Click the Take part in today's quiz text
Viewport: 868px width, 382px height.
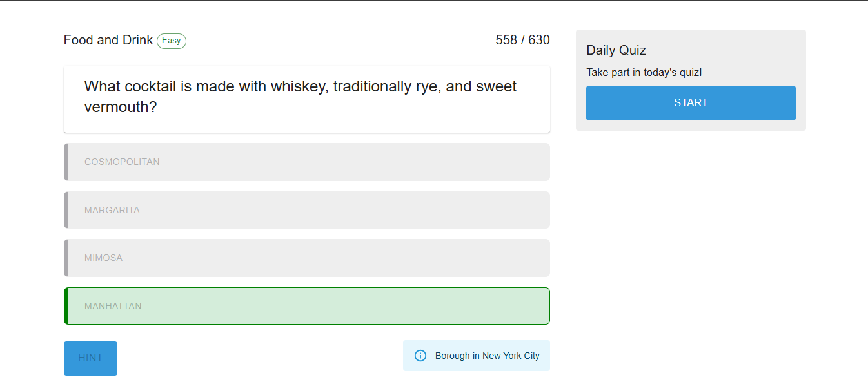(644, 72)
